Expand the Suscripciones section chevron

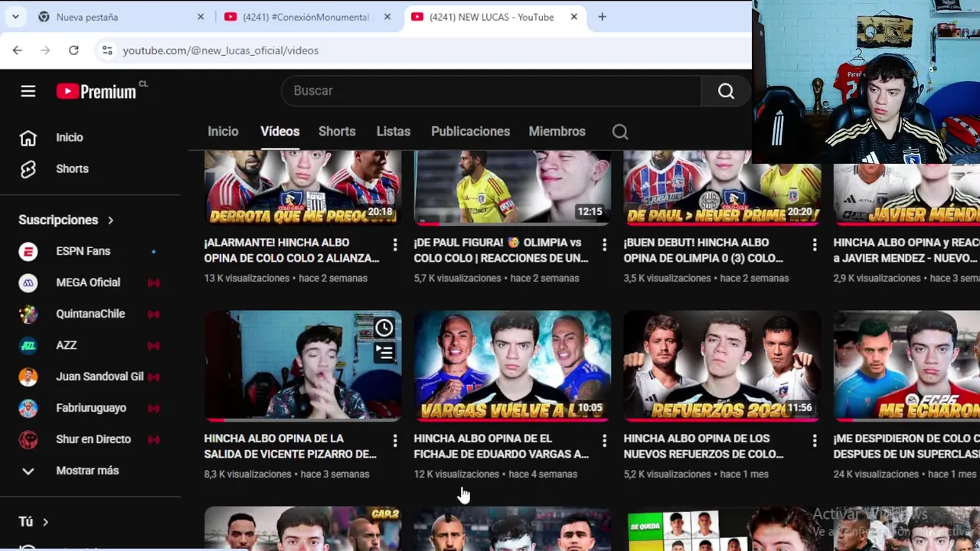(x=110, y=220)
